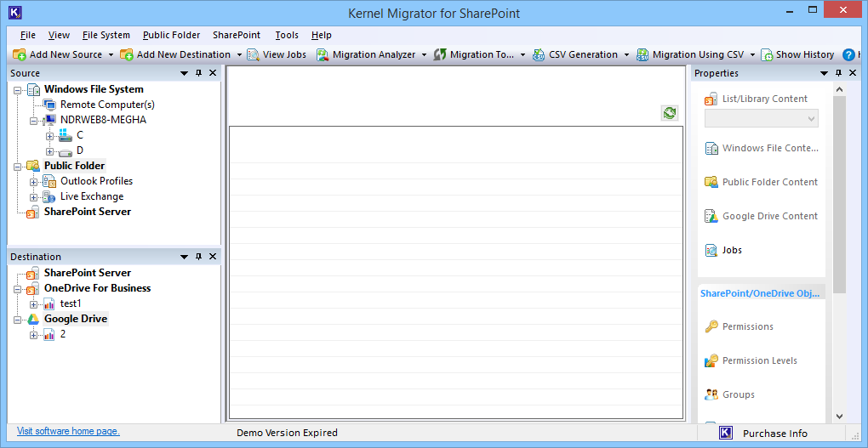Click the CSV Generation icon
The width and height of the screenshot is (868, 448).
point(539,54)
